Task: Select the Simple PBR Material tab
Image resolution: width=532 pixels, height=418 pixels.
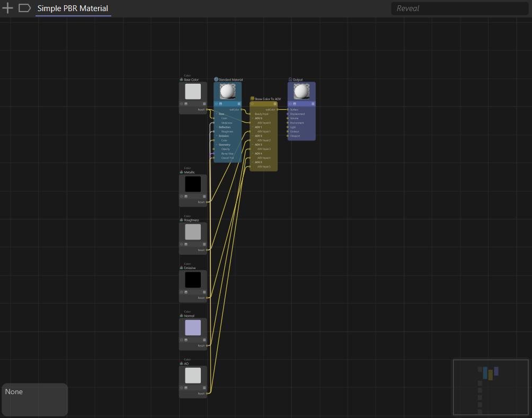Action: click(73, 8)
